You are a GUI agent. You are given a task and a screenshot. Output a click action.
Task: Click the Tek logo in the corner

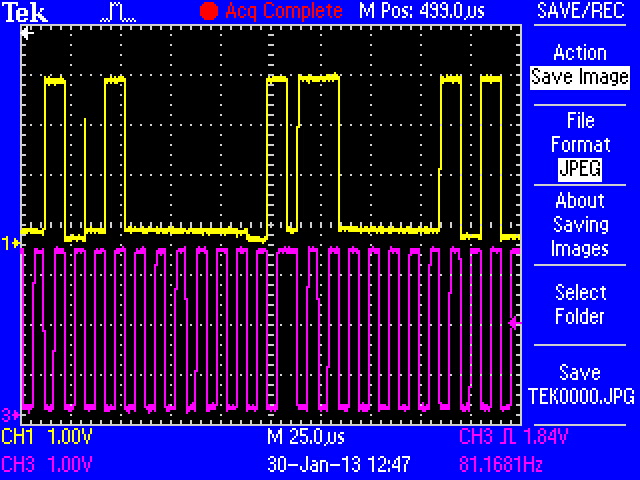23,11
